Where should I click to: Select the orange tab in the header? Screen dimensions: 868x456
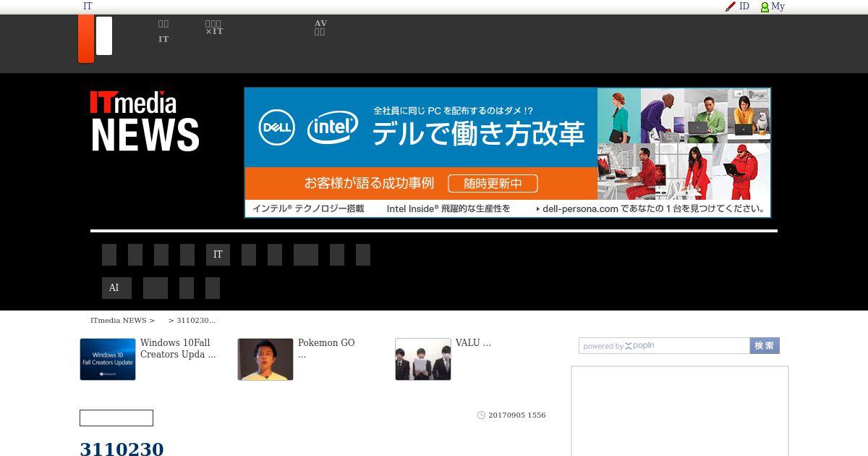point(86,39)
